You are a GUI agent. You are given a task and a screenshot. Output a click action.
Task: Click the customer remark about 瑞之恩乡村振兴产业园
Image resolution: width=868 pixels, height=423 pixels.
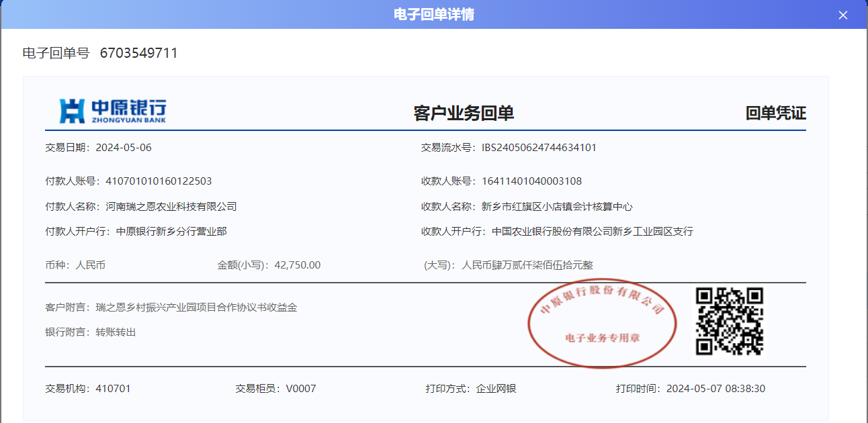tap(196, 308)
